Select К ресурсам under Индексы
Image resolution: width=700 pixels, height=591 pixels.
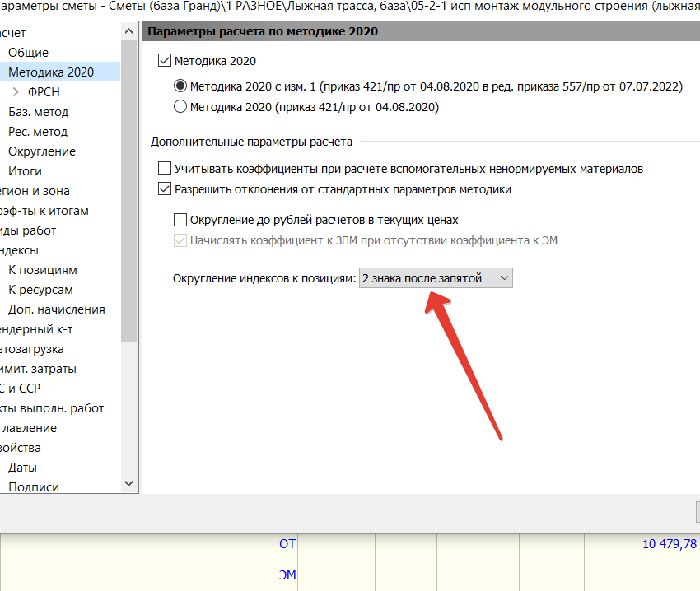pos(40,290)
